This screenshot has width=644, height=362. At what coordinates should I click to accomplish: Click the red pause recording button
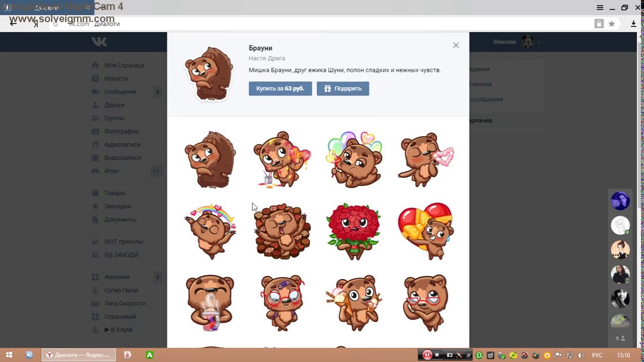427,355
